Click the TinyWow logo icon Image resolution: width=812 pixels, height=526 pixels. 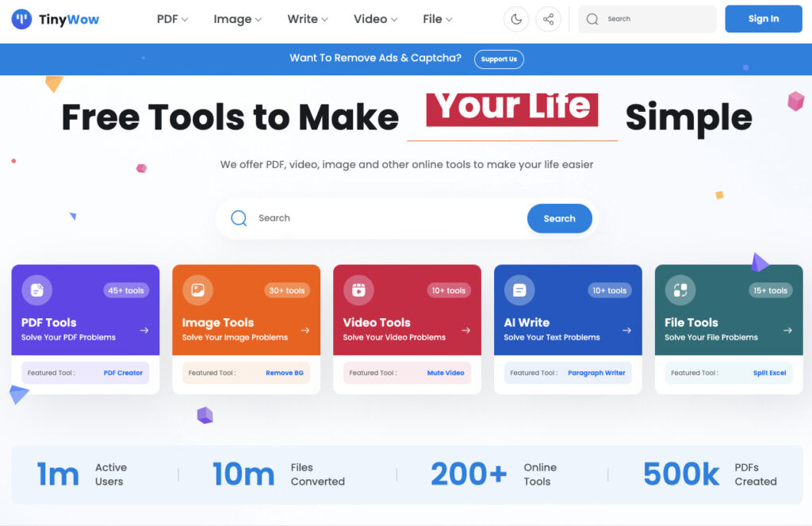tap(21, 19)
